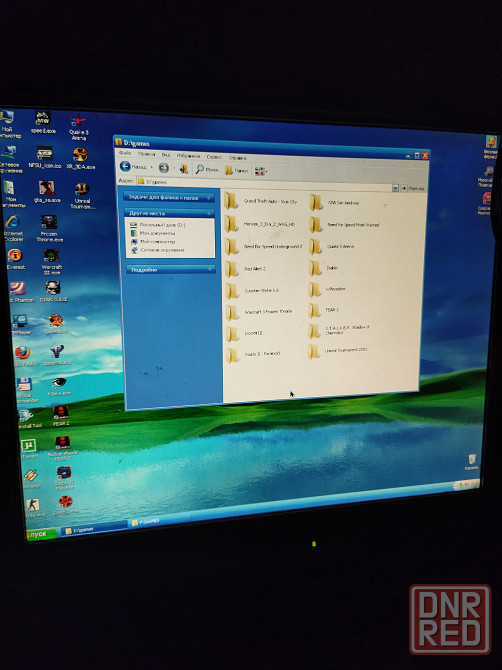Open the Grand Theft Auto - Vice City folder
The image size is (502, 670).
(261, 201)
